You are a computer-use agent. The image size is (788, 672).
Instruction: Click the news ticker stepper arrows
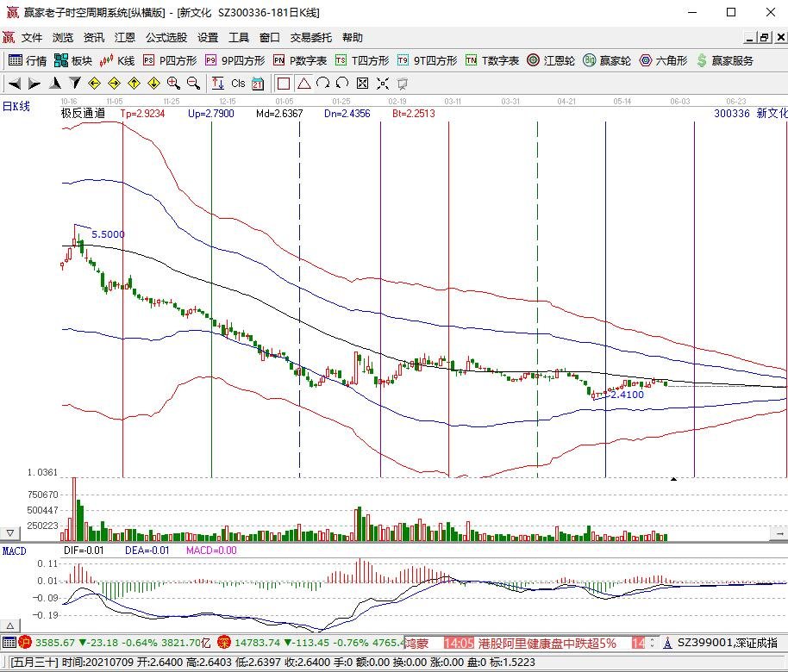tap(652, 643)
